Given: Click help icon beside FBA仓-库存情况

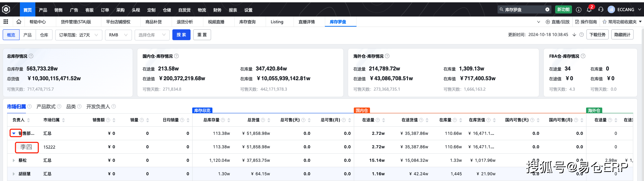Looking at the screenshot, I should pos(583,56).
